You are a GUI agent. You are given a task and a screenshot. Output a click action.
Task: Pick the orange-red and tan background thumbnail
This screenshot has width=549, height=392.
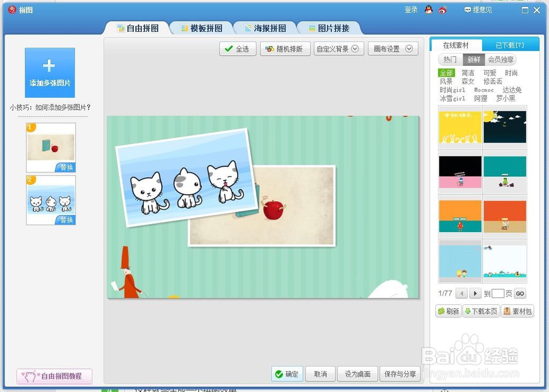(505, 217)
